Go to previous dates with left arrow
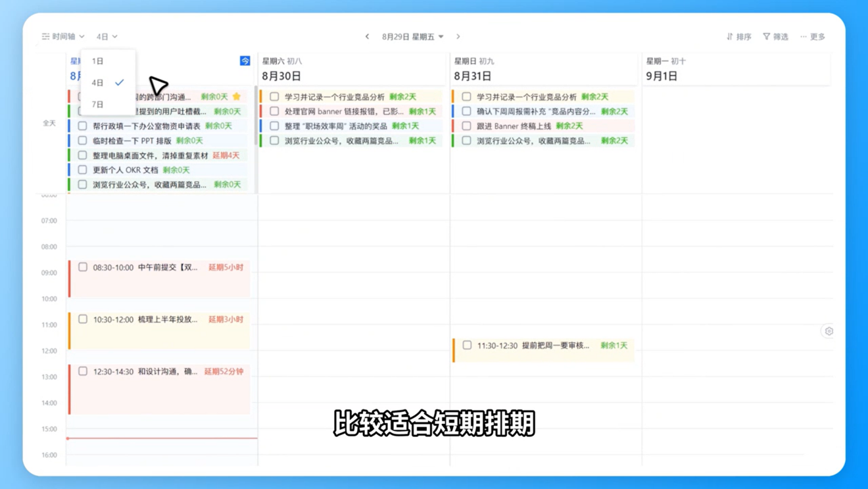Viewport: 868px width, 489px height. coord(367,37)
